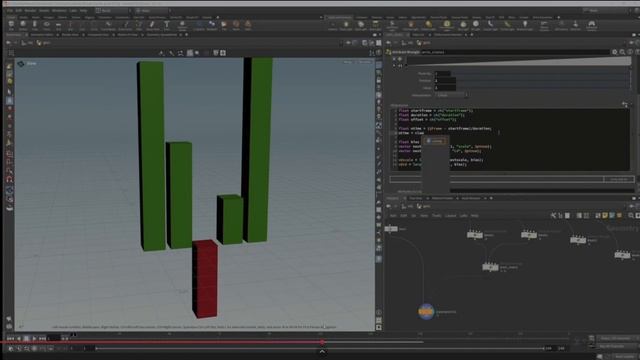Click the upward chevron below the progress bar
The image size is (640, 360).
coord(322,351)
